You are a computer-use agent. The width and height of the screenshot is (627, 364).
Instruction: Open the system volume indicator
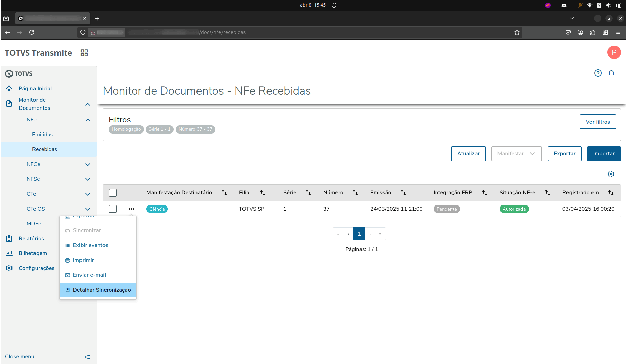coord(609,5)
